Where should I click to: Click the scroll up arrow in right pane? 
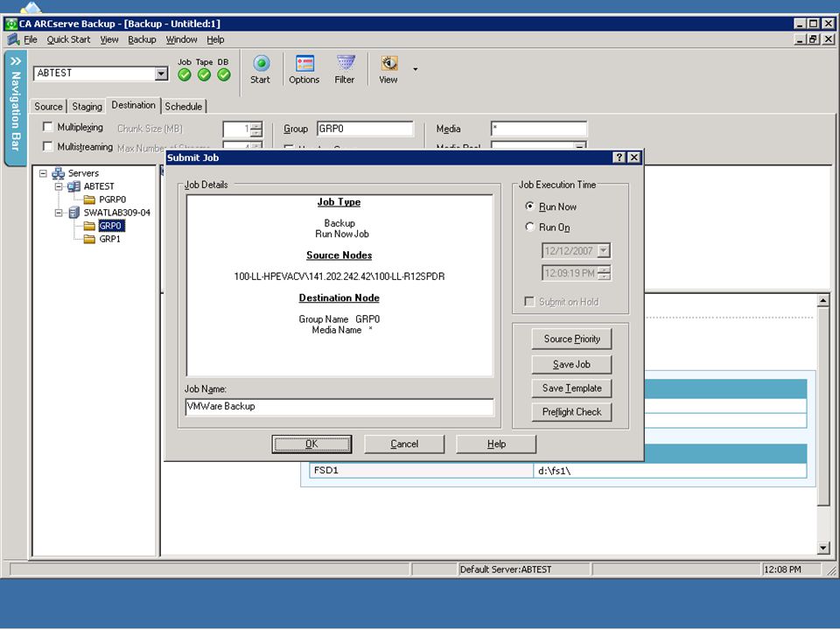(823, 300)
